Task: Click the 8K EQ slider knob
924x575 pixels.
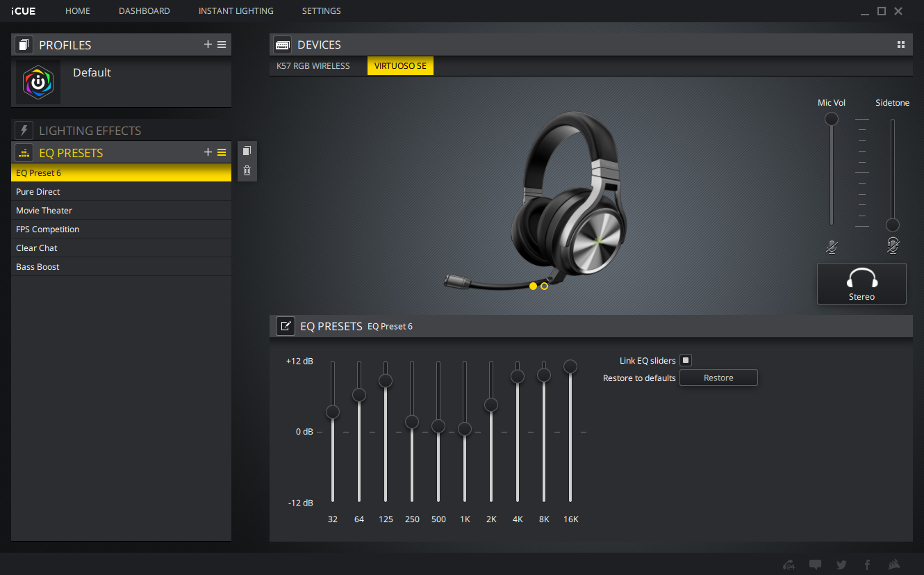Action: (544, 375)
